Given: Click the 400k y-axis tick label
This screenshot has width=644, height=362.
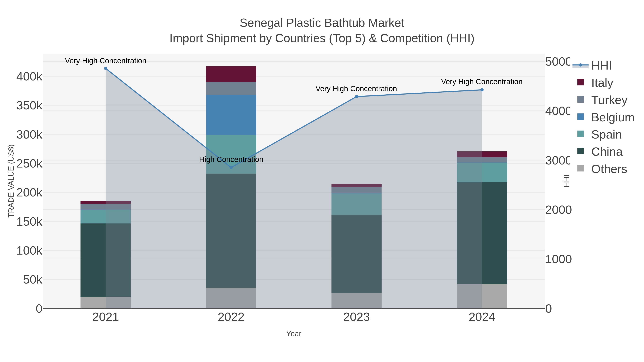Looking at the screenshot, I should click(29, 77).
